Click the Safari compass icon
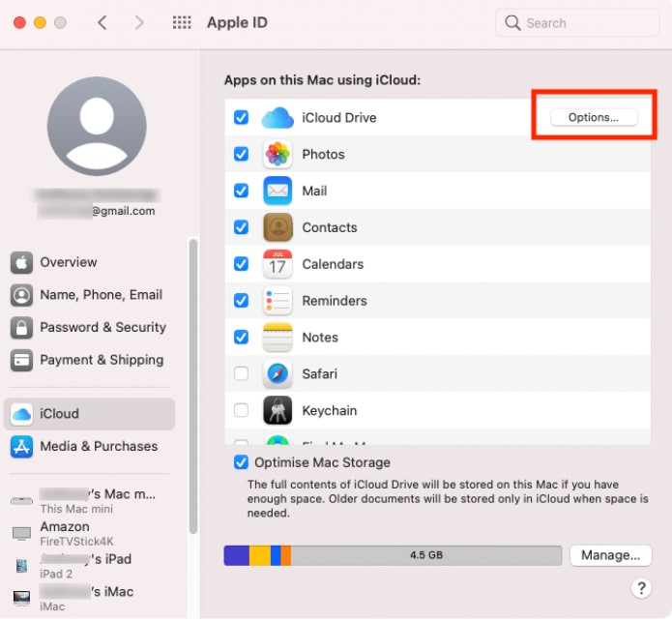The height and width of the screenshot is (621, 672). coord(278,373)
